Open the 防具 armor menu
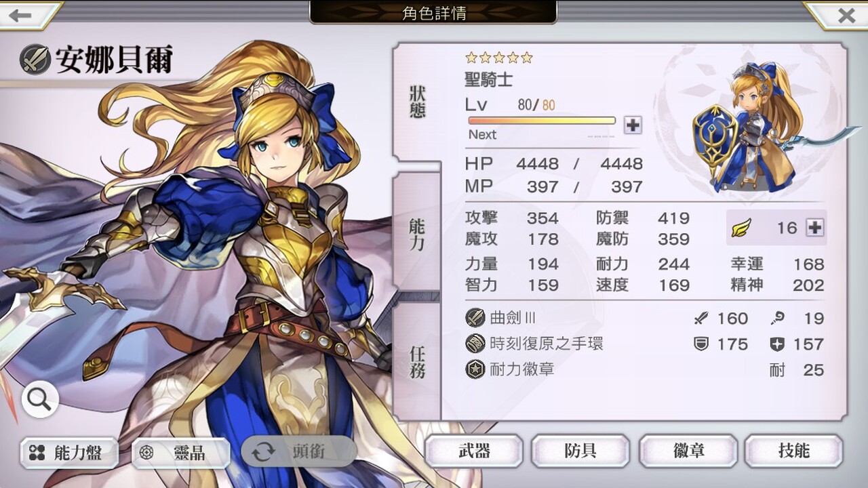This screenshot has width=868, height=488. pyautogui.click(x=580, y=451)
